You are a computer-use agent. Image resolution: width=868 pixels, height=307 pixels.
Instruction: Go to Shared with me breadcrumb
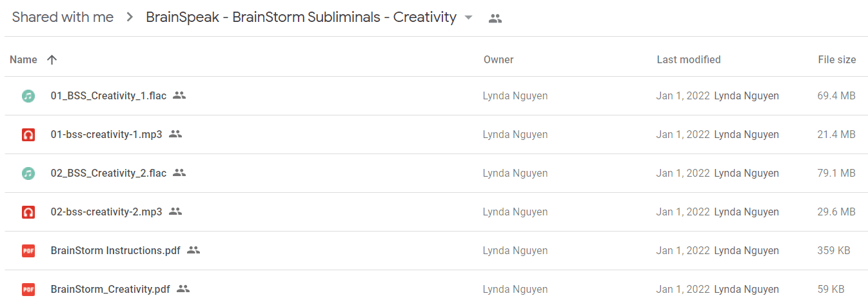63,17
